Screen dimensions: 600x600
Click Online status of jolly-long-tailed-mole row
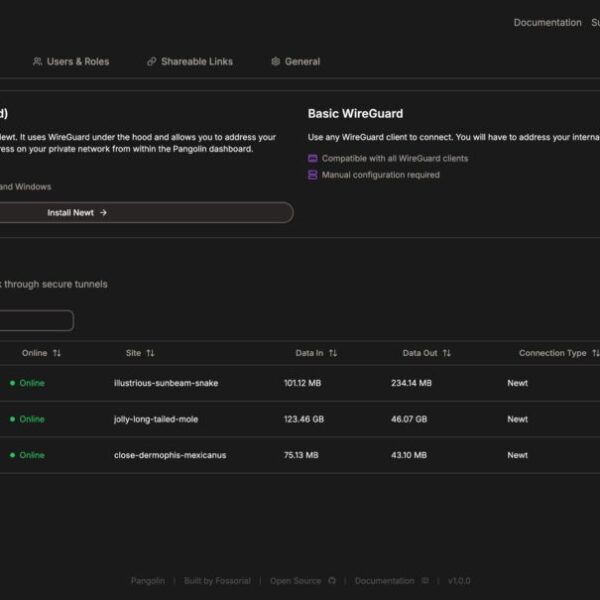tap(27, 419)
